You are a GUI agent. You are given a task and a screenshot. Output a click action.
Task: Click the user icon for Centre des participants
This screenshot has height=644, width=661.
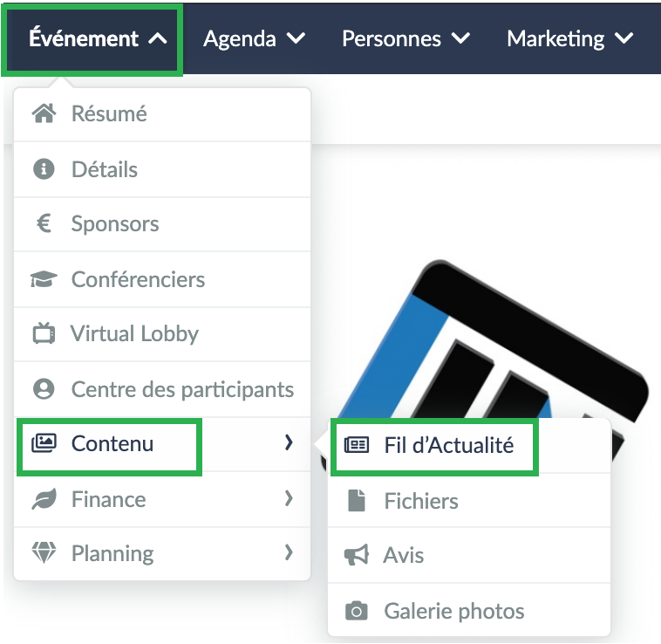(x=44, y=389)
